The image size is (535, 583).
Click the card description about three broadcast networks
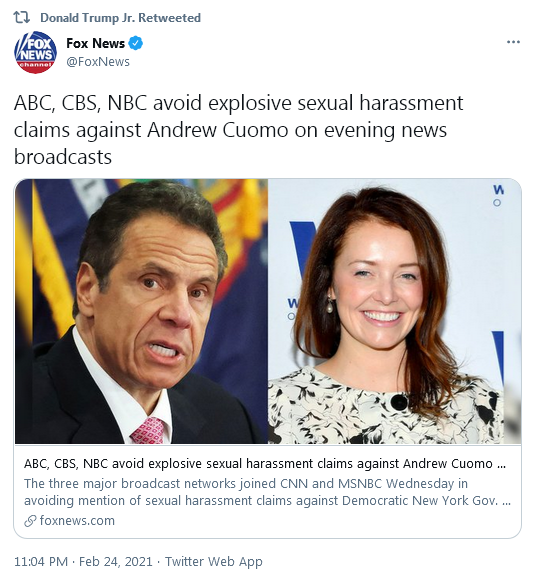pos(267,492)
